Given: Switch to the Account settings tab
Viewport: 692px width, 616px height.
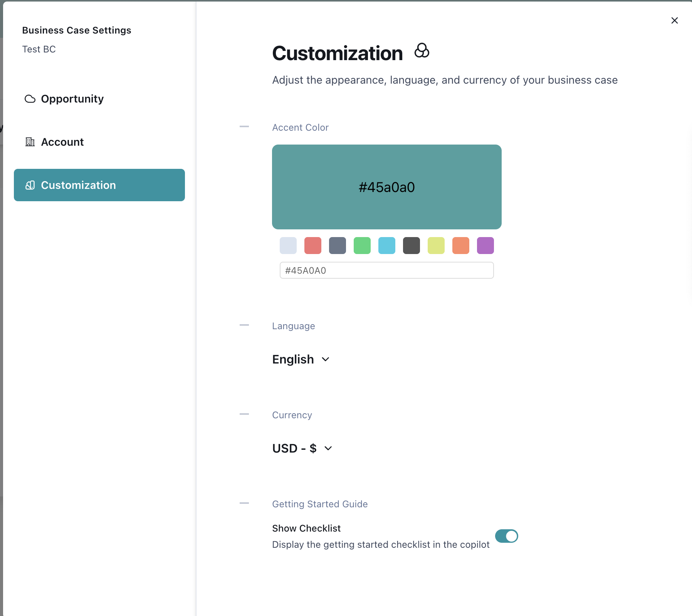Looking at the screenshot, I should pyautogui.click(x=62, y=142).
